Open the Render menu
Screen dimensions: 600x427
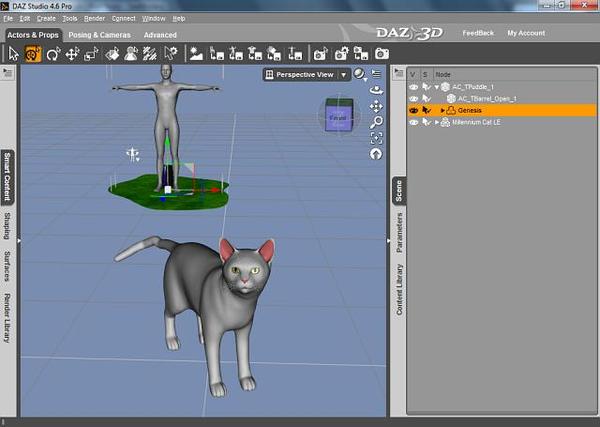94,18
